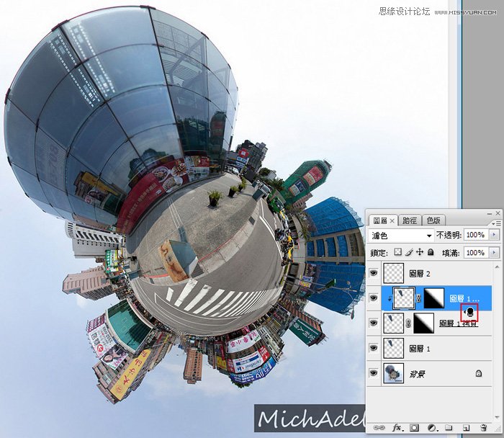
Task: Delete layer with trash icon
Action: coord(484,427)
